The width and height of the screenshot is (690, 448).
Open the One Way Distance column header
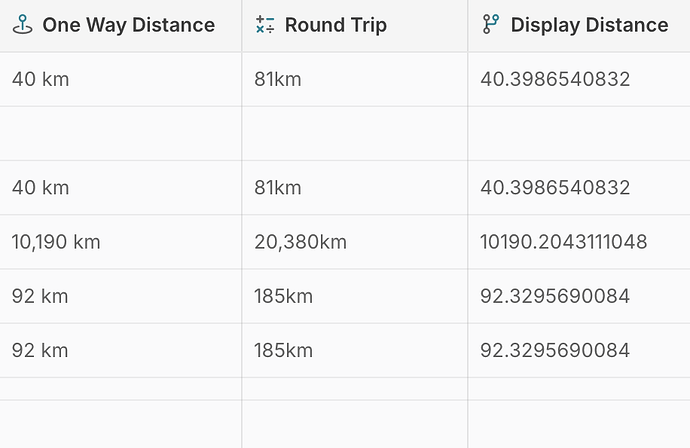pyautogui.click(x=121, y=26)
